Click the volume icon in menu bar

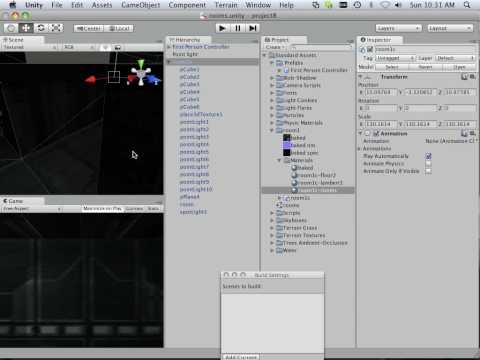398,5
